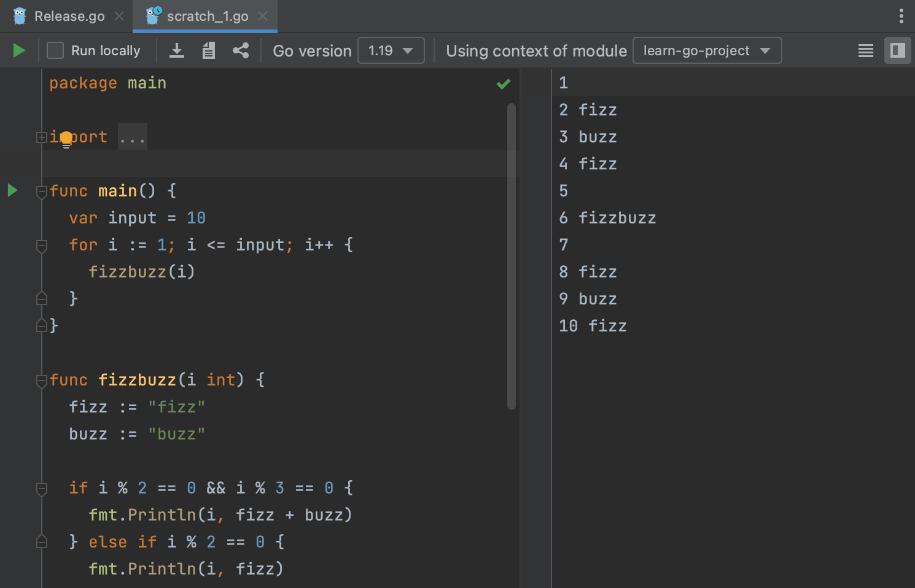Open the Go version 1.19 dropdown
Screen dimensions: 915x588
pyautogui.click(x=391, y=50)
